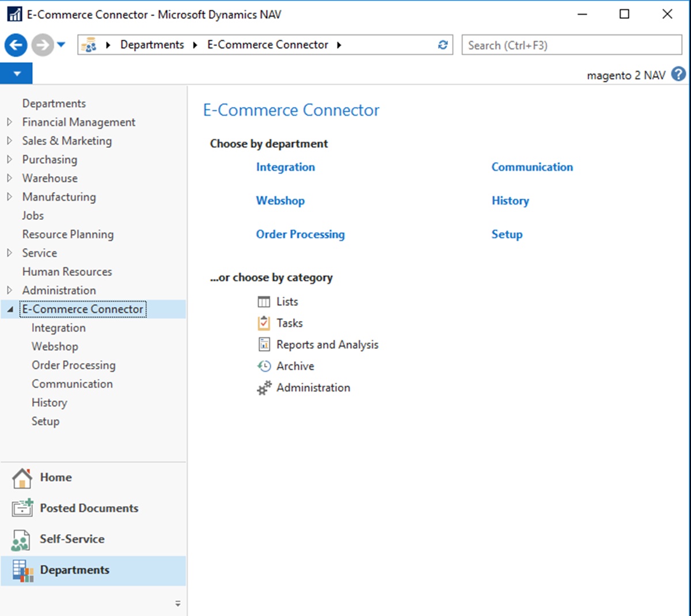Select Communication in the tree
691x616 pixels.
pos(72,384)
